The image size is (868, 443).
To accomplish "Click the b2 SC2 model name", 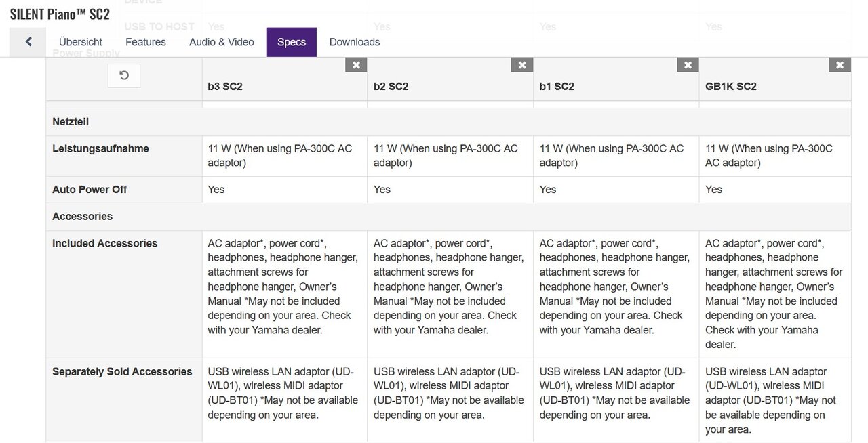I will [x=391, y=87].
